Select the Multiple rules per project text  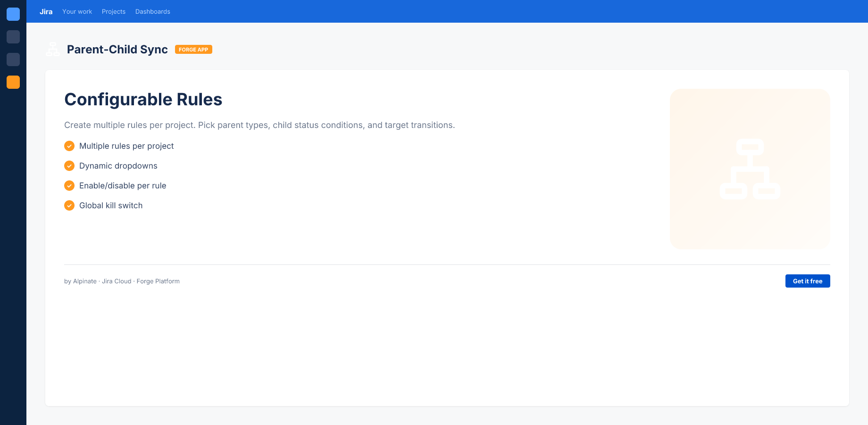[x=126, y=146]
